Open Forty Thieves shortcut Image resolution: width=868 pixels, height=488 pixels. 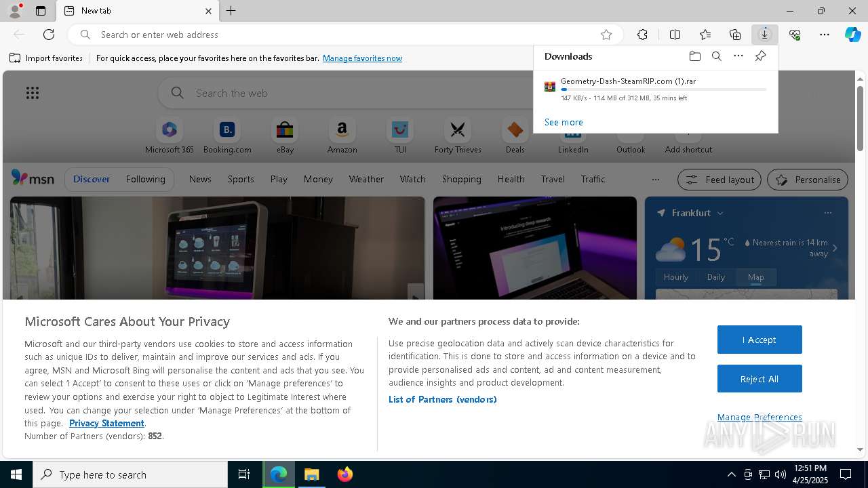pos(458,136)
